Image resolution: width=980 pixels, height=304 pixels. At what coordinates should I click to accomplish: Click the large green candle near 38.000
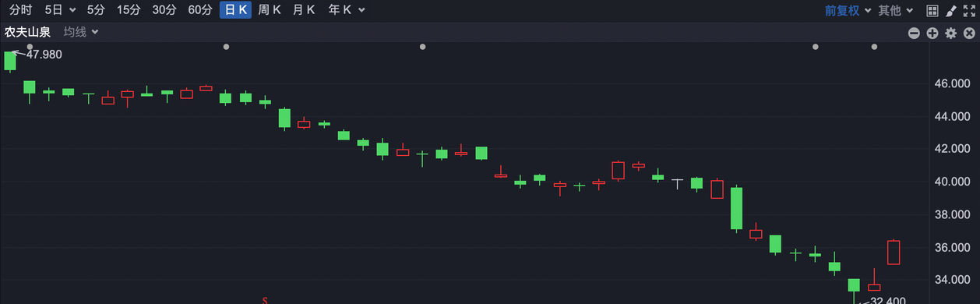(x=736, y=208)
